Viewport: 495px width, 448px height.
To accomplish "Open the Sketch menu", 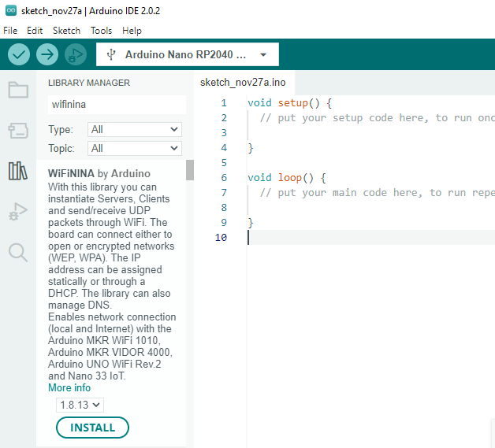I will (x=67, y=31).
